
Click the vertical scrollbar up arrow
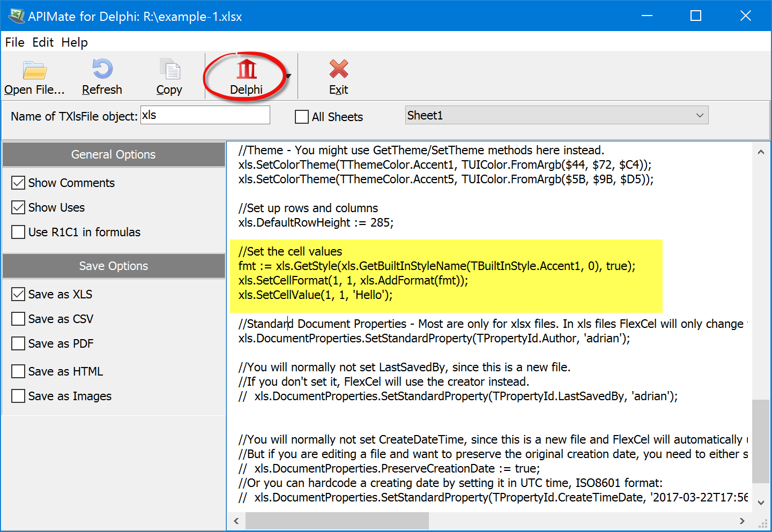(761, 152)
